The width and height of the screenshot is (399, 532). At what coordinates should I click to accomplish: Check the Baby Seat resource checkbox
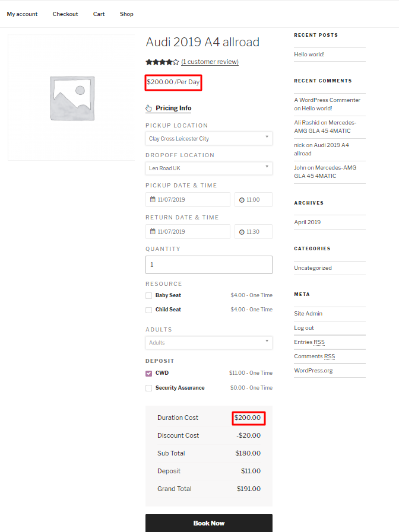tap(148, 295)
